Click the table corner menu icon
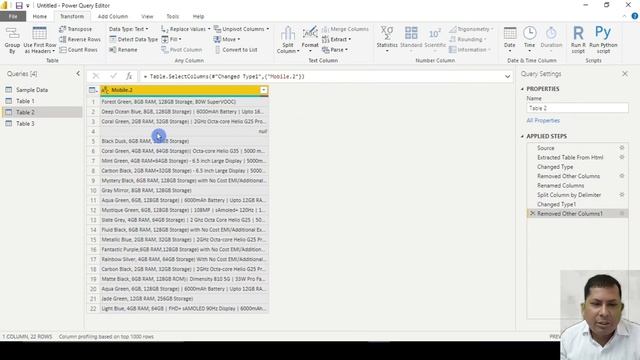640x360 pixels. 93,90
